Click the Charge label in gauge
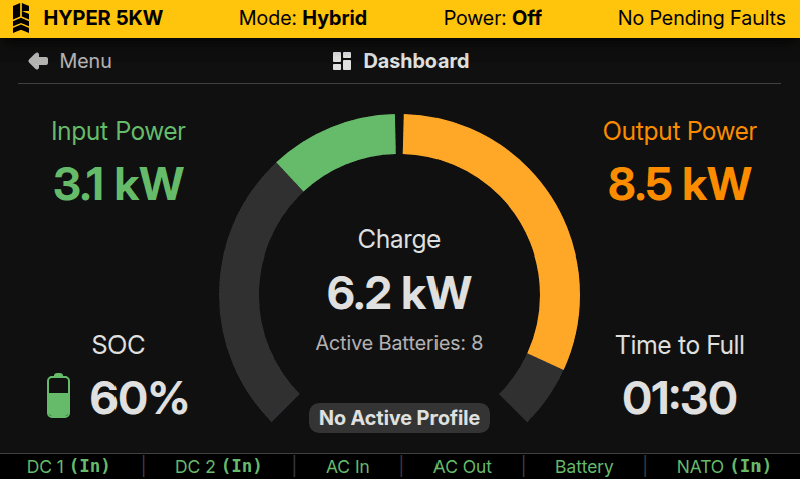Screen dimensions: 801x480 (x=399, y=240)
